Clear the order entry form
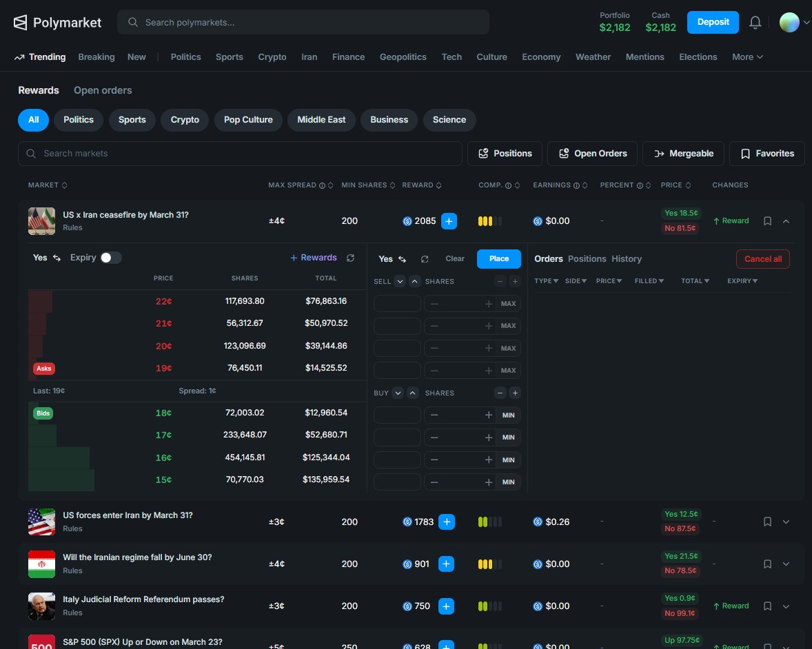The image size is (812, 649). coord(455,259)
